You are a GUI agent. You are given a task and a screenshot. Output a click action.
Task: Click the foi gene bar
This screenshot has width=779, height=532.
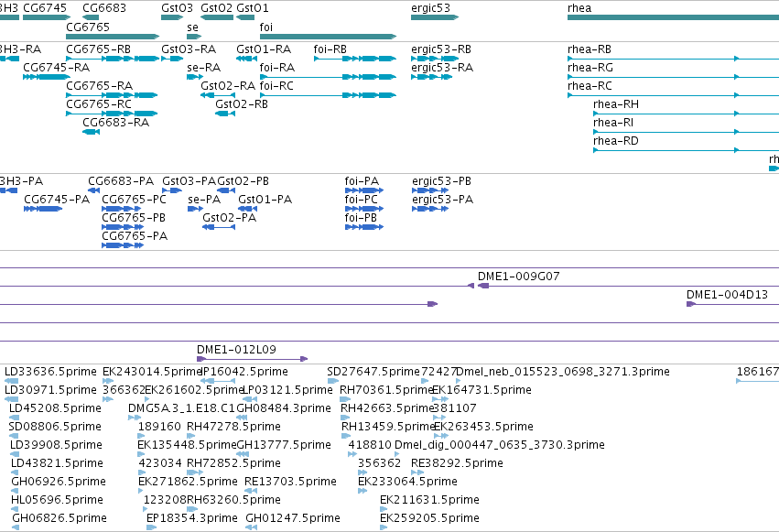tap(328, 37)
